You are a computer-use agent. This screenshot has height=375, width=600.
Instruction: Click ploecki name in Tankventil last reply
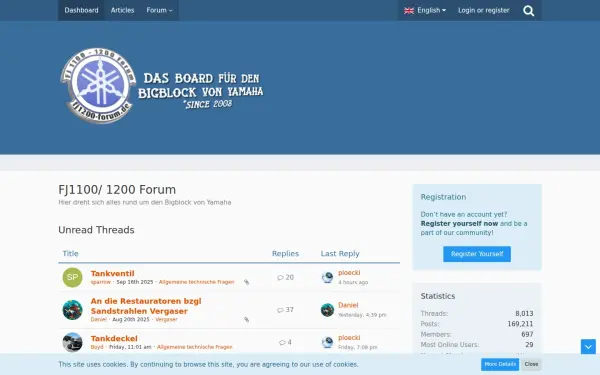point(349,273)
